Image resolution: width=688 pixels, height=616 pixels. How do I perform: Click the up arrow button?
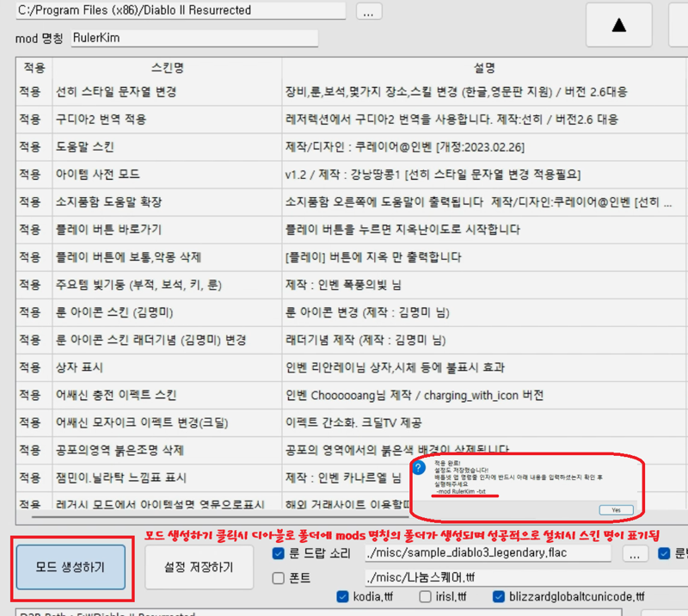tap(618, 25)
